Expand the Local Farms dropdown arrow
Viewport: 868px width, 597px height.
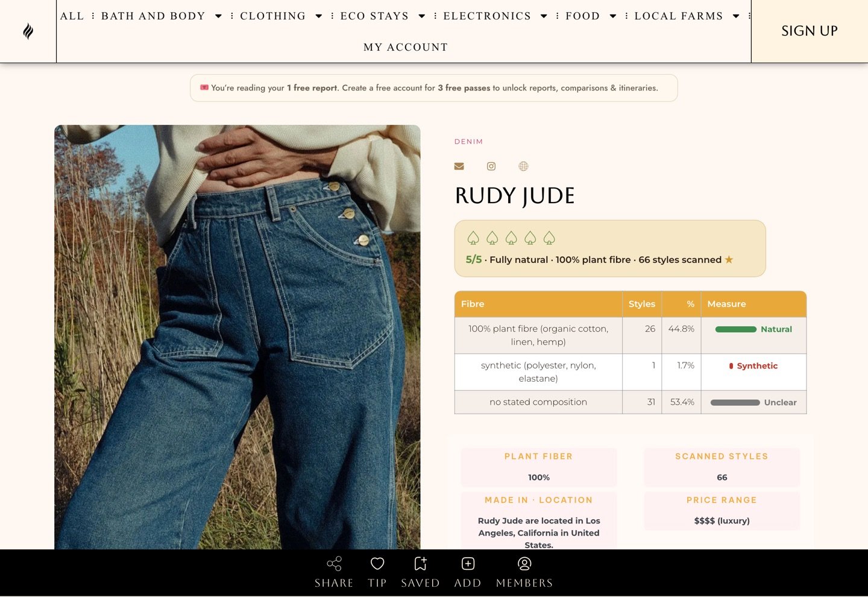(x=736, y=16)
